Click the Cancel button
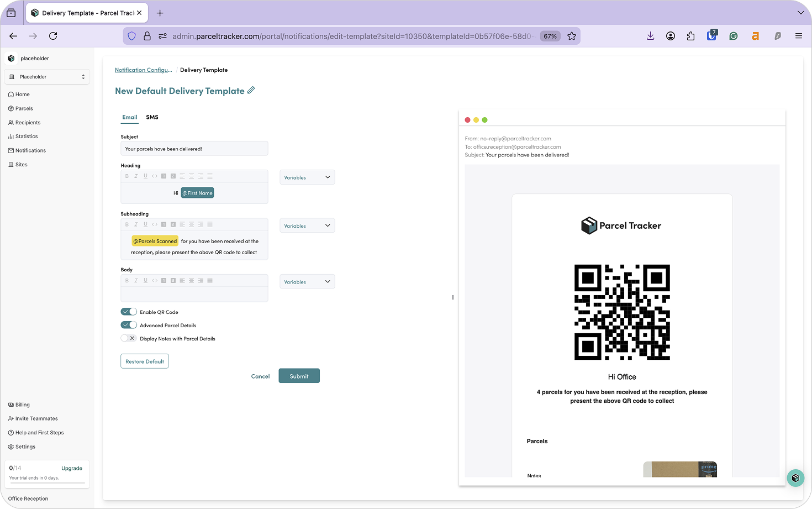The height and width of the screenshot is (509, 812). (260, 376)
